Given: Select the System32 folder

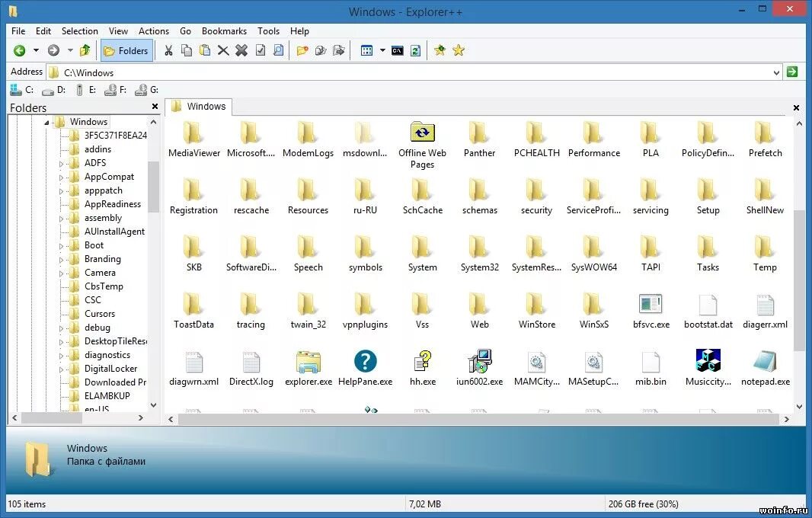Looking at the screenshot, I should 480,254.
